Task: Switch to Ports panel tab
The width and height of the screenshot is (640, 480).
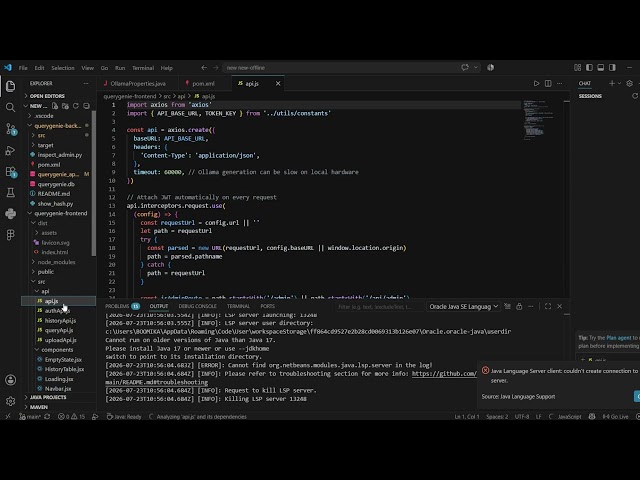Action: click(x=267, y=306)
